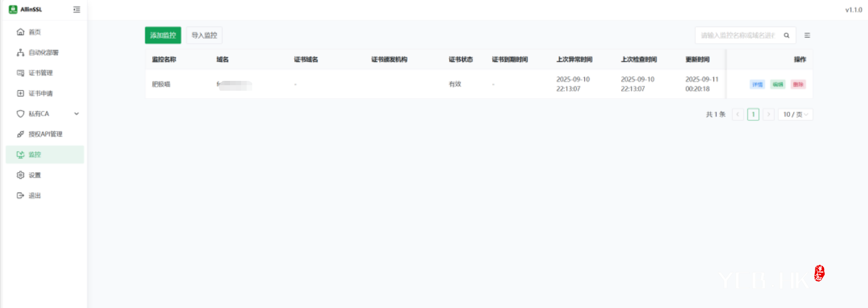The image size is (868, 308).
Task: Open the 证书申请 page
Action: point(40,93)
